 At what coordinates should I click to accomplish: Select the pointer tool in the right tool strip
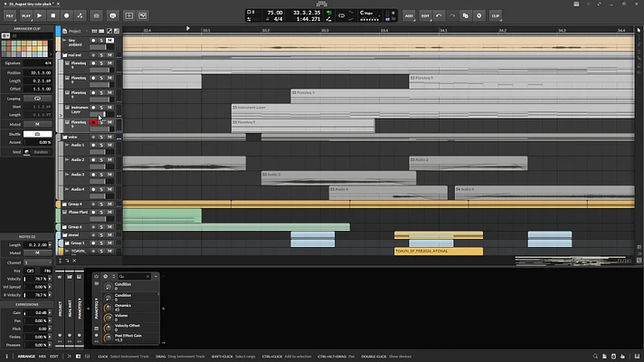tap(639, 31)
